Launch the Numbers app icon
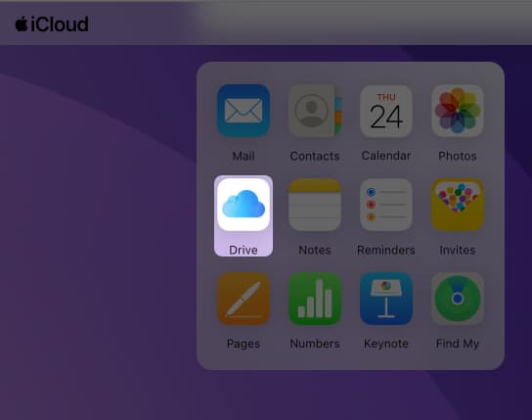 tap(315, 299)
